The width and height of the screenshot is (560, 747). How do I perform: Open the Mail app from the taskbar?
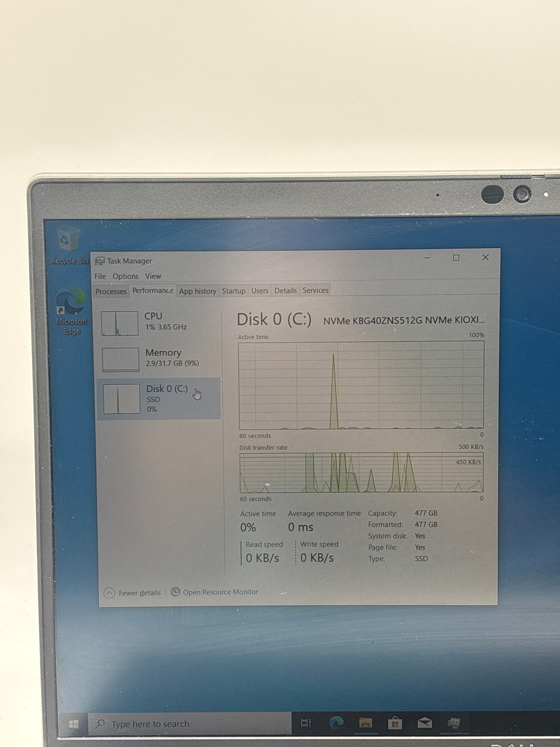tap(425, 723)
